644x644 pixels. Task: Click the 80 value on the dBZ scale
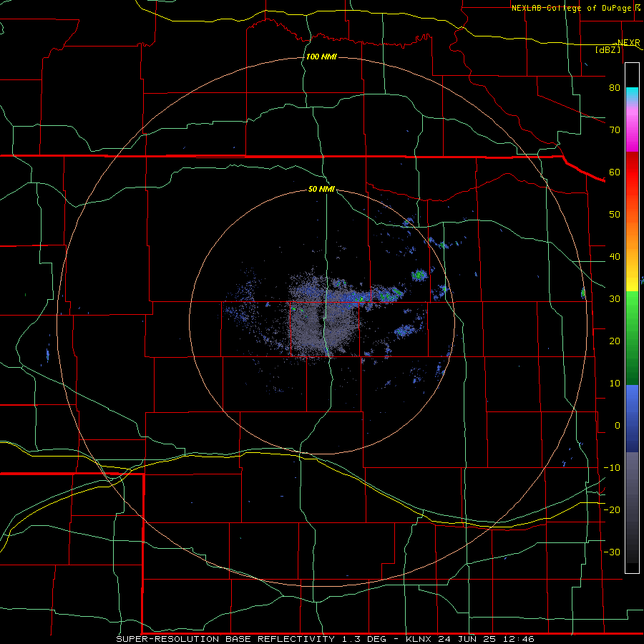point(615,87)
